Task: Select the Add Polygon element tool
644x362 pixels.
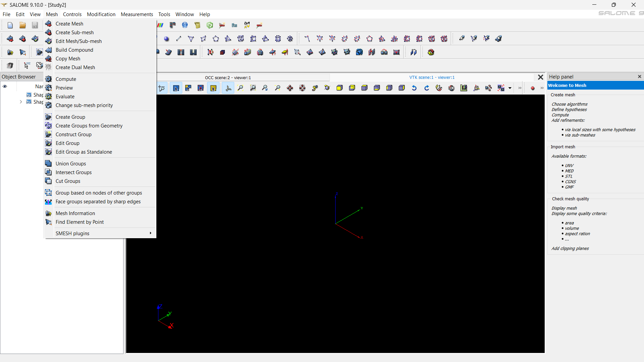Action: (216, 39)
